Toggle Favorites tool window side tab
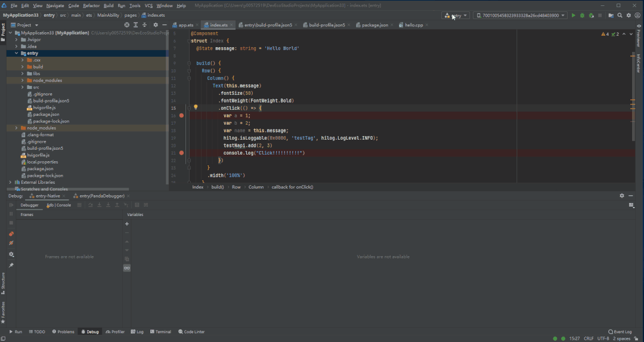The image size is (644, 342). [x=3, y=312]
